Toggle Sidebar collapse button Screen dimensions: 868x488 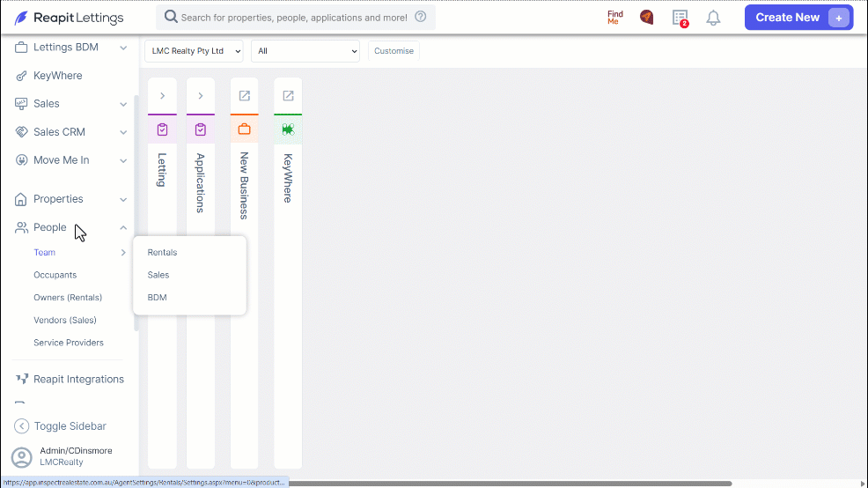(60, 426)
